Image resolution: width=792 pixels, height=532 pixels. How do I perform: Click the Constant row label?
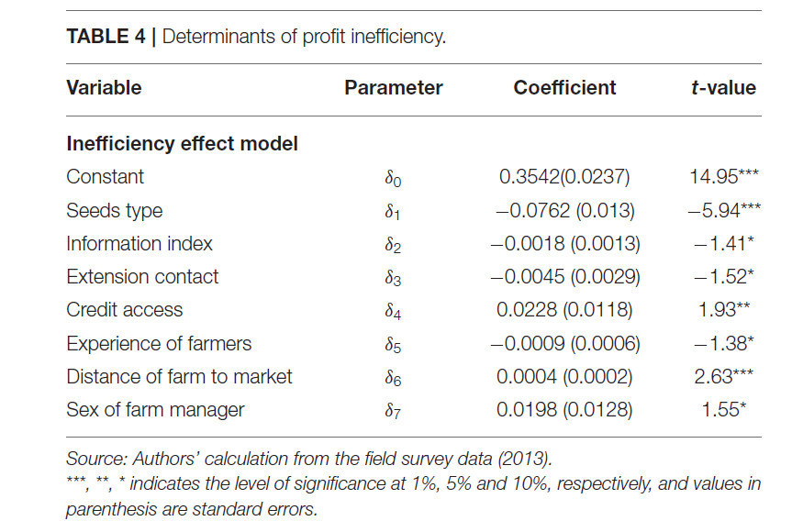[x=105, y=177]
